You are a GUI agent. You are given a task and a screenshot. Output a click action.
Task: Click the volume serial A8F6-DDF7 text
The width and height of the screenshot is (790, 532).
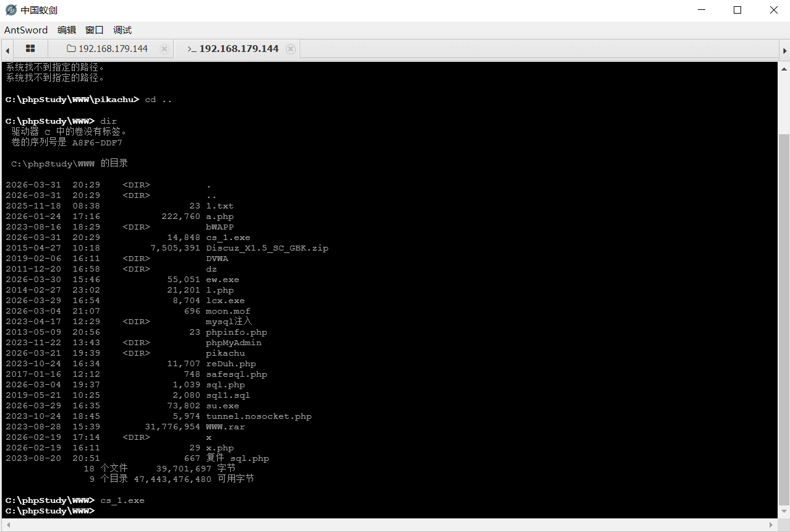pos(97,143)
